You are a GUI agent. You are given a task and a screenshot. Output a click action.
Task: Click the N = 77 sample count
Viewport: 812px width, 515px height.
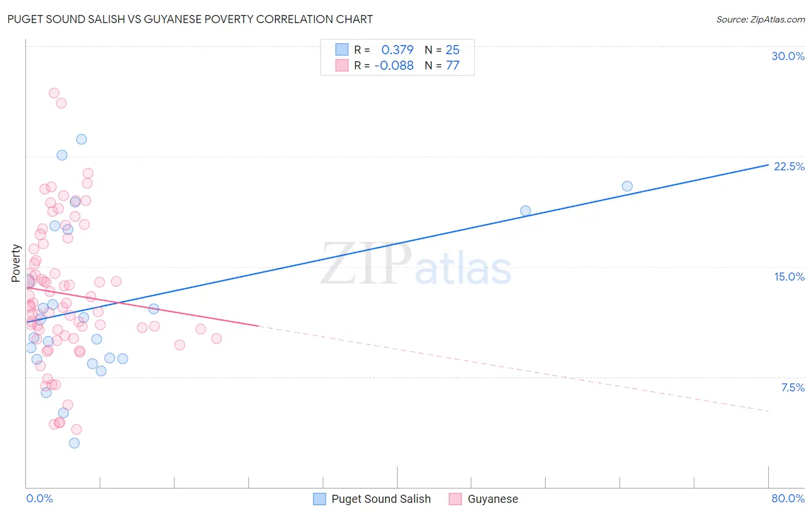point(442,65)
